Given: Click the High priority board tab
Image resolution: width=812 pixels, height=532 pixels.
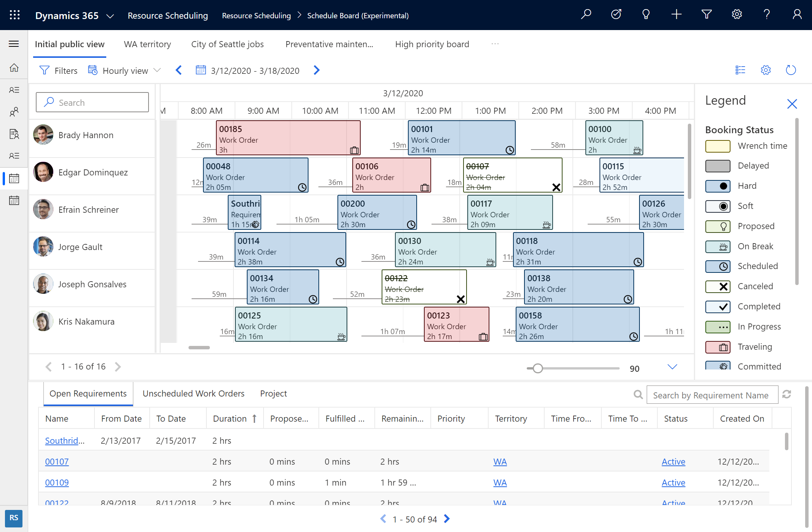Looking at the screenshot, I should 432,43.
